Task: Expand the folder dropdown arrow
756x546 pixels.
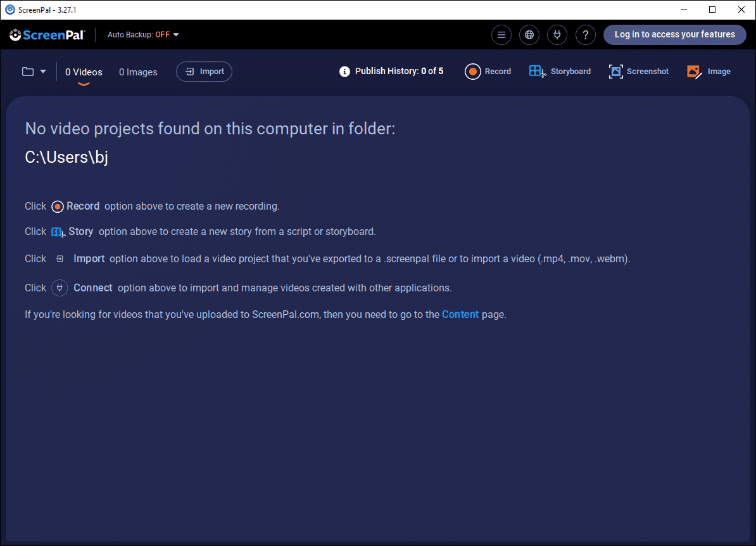Action: tap(43, 72)
